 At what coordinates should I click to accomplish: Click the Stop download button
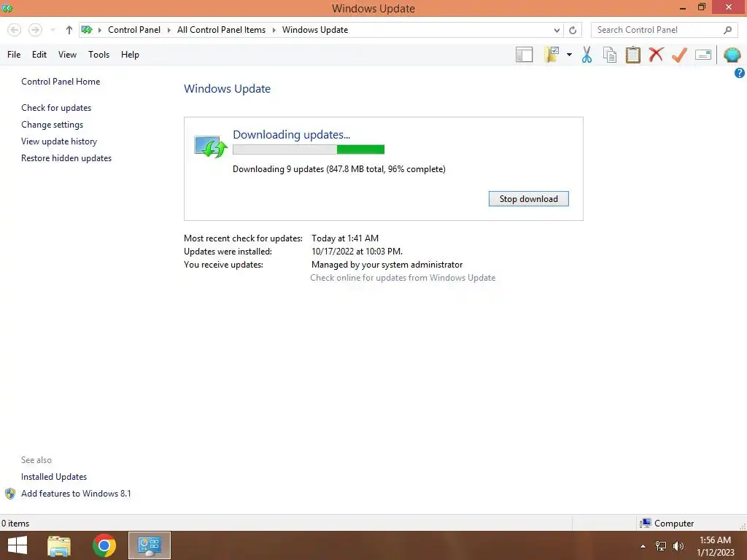[x=528, y=198]
